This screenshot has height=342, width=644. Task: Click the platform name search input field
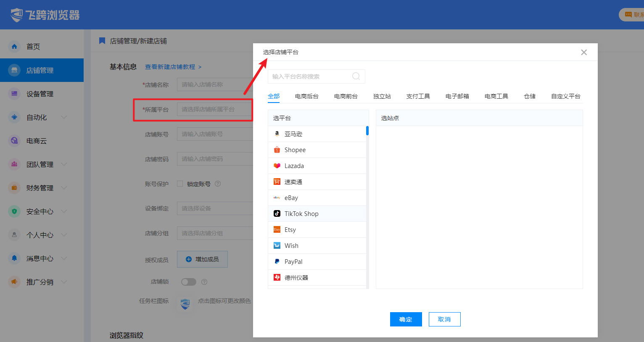coord(309,76)
